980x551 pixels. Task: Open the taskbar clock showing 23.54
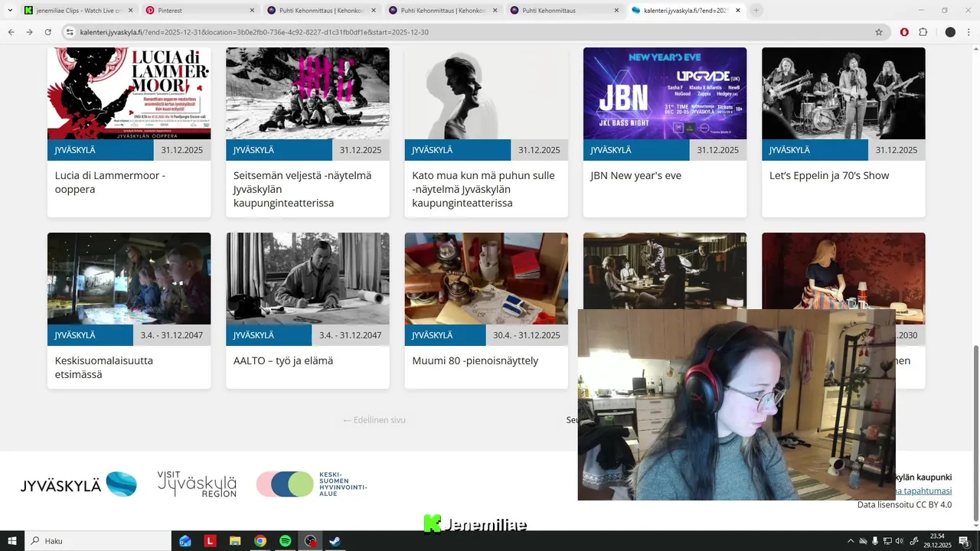pos(937,541)
